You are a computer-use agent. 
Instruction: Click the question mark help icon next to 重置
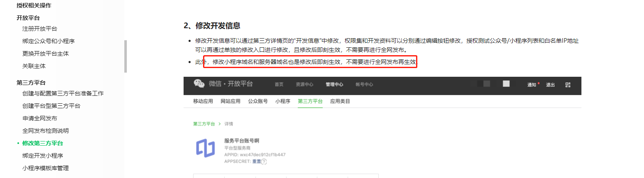tap(264, 162)
